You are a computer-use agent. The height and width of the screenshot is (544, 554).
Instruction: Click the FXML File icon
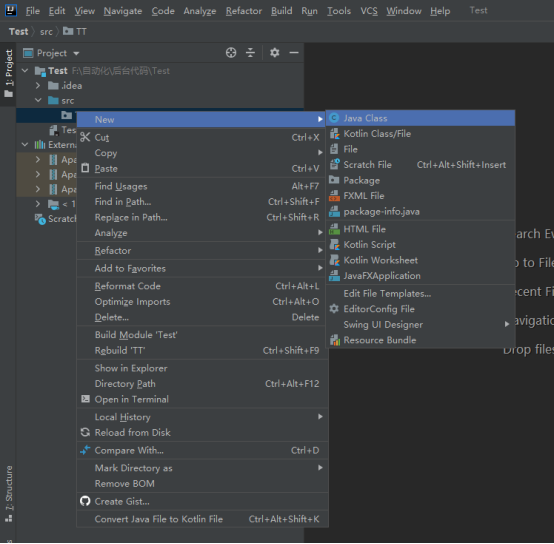(x=334, y=195)
